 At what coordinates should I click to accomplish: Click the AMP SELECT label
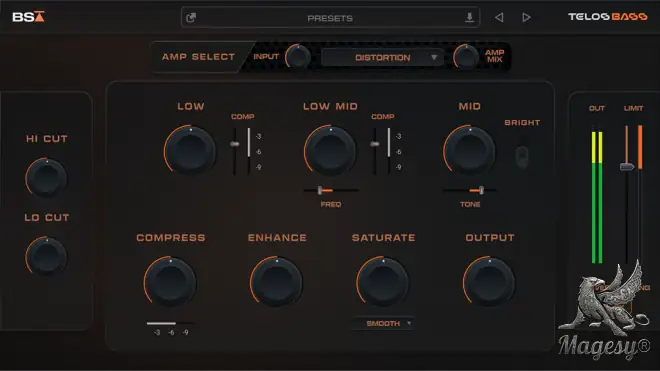point(198,57)
